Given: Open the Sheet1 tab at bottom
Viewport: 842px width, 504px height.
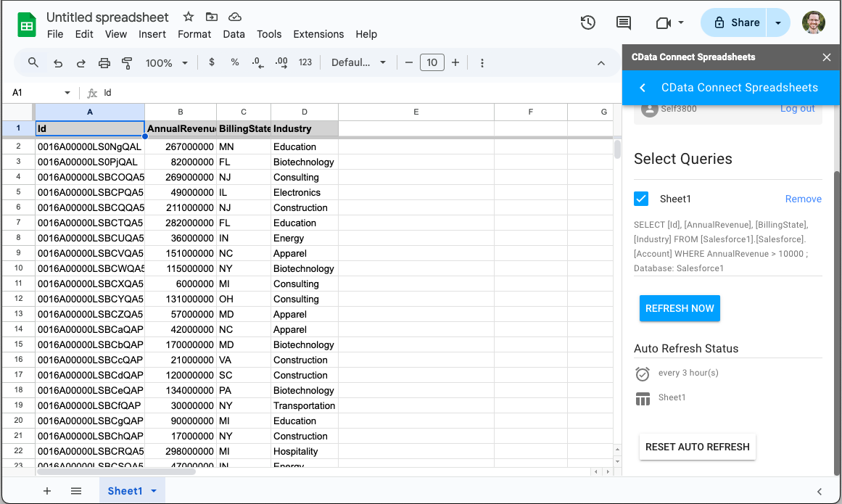Looking at the screenshot, I should pyautogui.click(x=125, y=491).
